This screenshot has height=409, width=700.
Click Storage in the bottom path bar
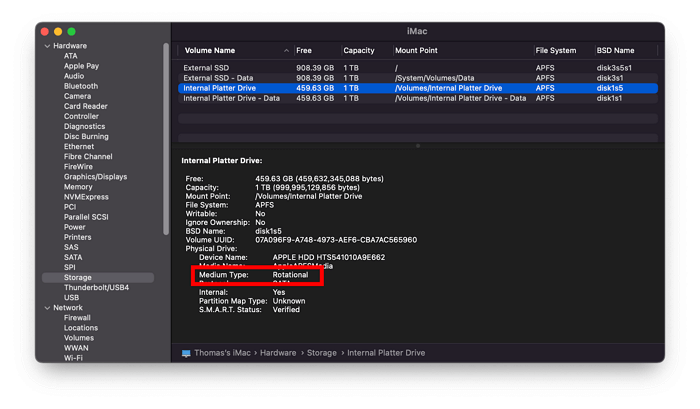pyautogui.click(x=320, y=353)
